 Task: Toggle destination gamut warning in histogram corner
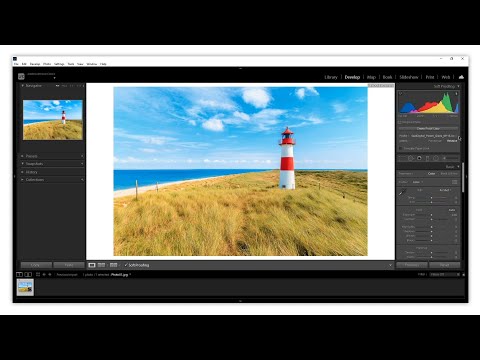(x=456, y=94)
